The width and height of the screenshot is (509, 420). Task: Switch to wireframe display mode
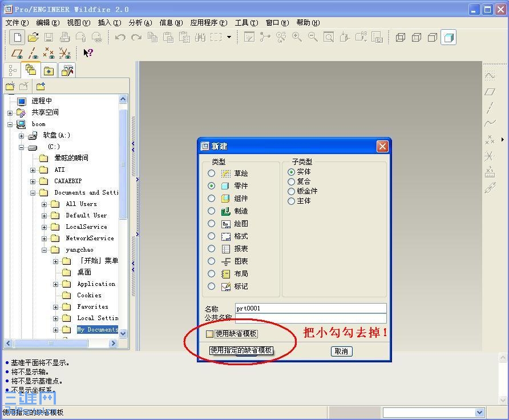pyautogui.click(x=400, y=37)
